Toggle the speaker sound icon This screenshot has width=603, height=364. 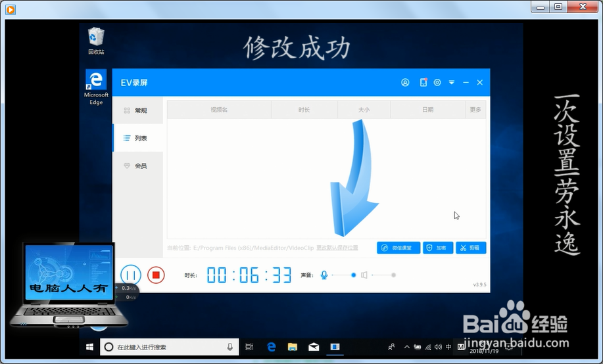point(364,275)
